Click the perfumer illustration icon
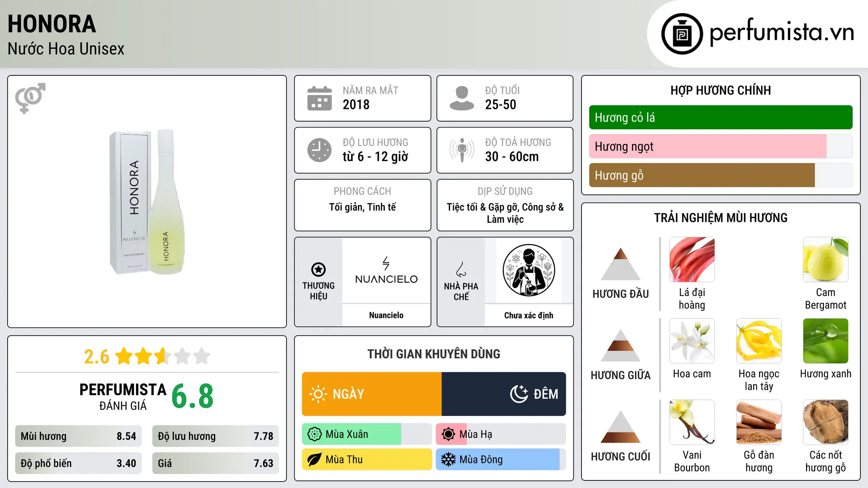 529,270
